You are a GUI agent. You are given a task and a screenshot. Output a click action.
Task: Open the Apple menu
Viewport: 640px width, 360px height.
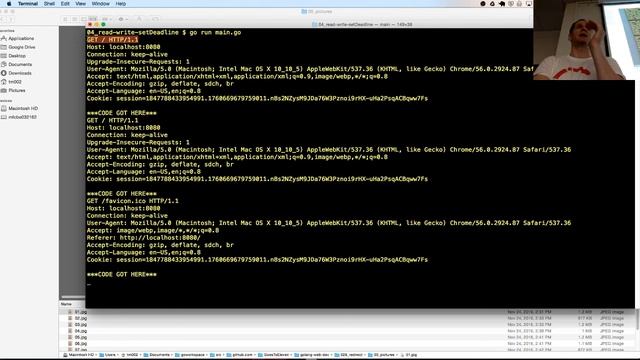[x=9, y=4]
